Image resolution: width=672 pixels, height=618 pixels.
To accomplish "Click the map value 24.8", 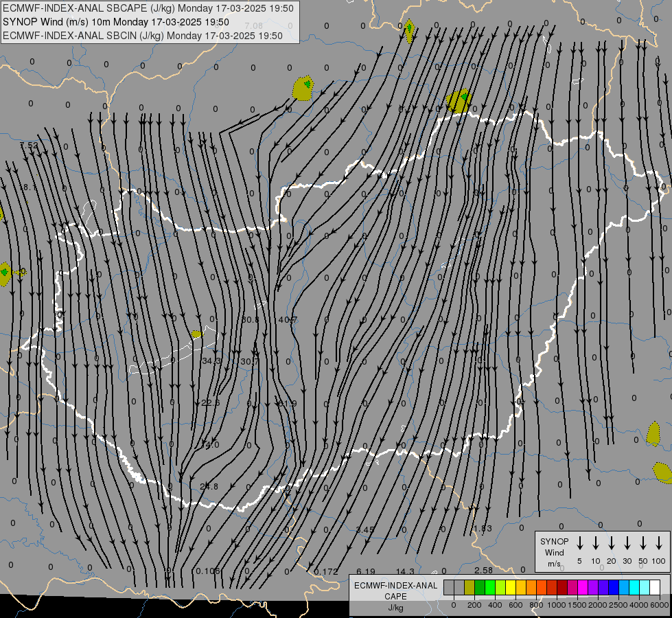I will 209,486.
